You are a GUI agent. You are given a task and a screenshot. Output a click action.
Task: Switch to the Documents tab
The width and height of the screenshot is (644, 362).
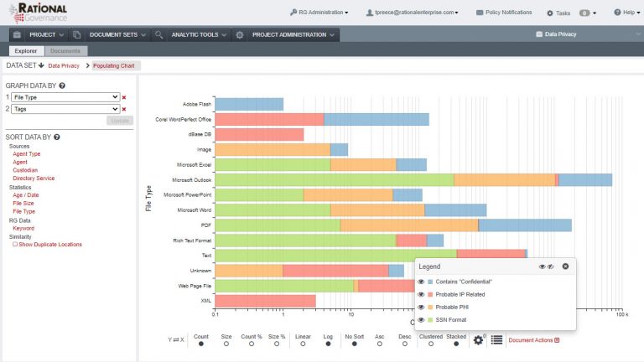[x=65, y=51]
